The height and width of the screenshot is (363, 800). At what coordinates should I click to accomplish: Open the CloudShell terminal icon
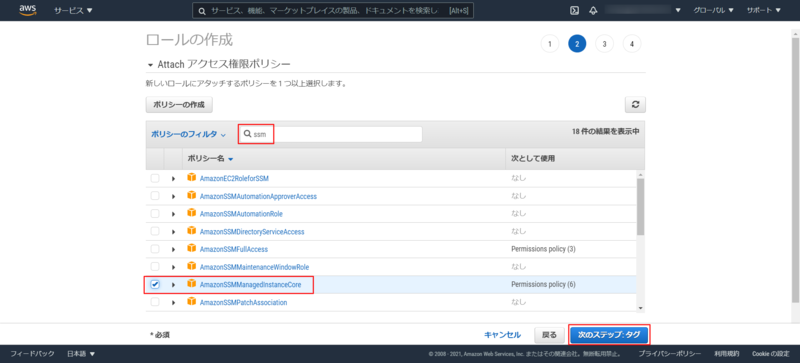point(574,11)
